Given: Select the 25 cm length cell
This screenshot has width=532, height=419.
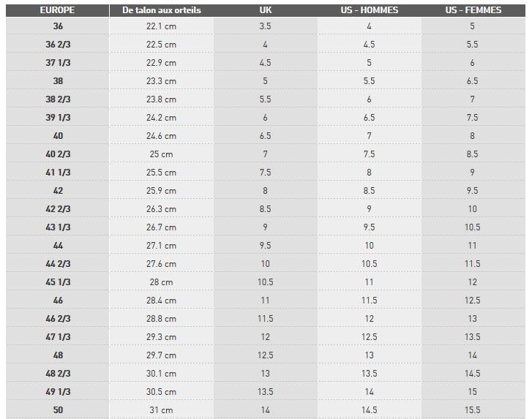Looking at the screenshot, I should click(161, 154).
